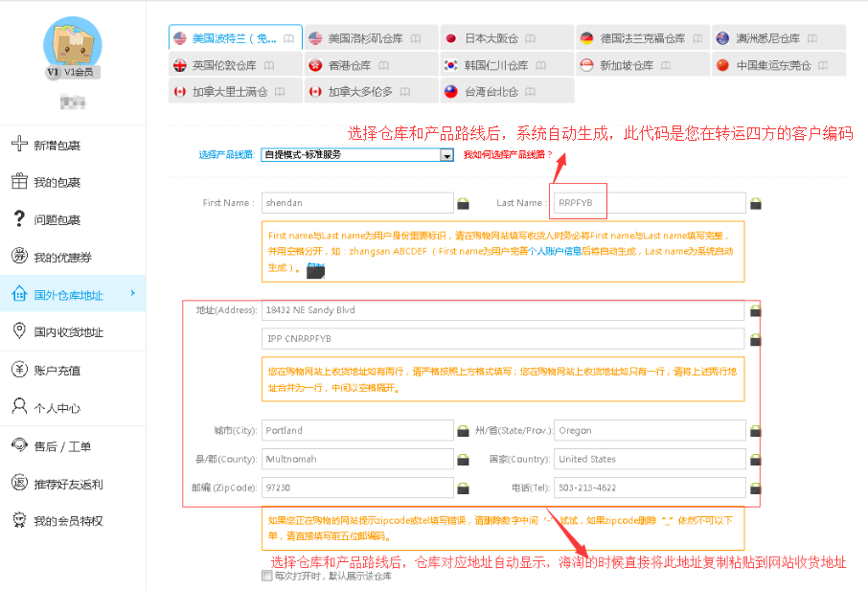Screen dimensions: 868x590
Task: Click the copy icon beside Tel field
Action: click(x=756, y=488)
